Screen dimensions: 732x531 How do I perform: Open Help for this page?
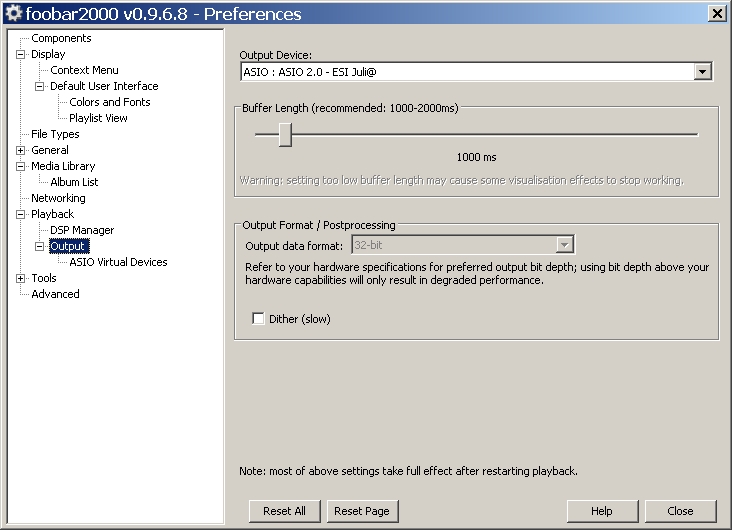[601, 511]
